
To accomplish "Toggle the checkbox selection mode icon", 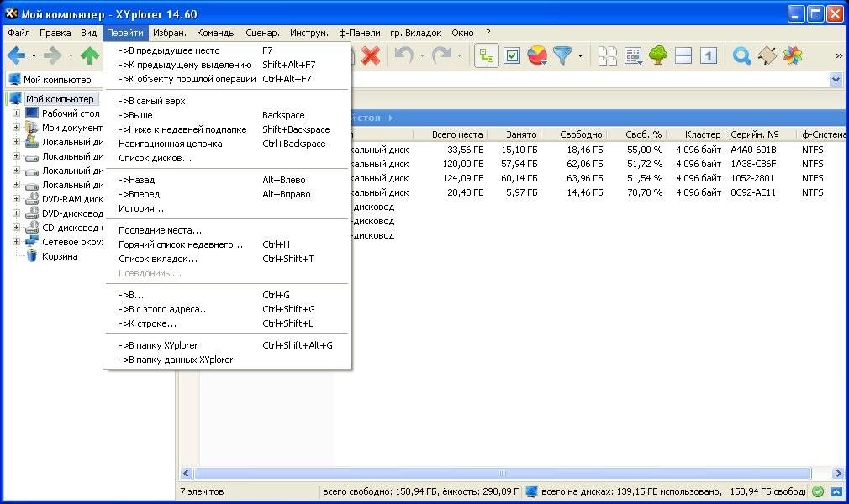I will 512,55.
